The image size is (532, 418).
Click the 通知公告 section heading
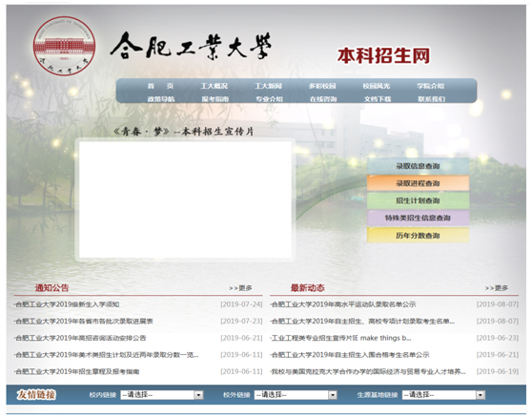pyautogui.click(x=51, y=288)
